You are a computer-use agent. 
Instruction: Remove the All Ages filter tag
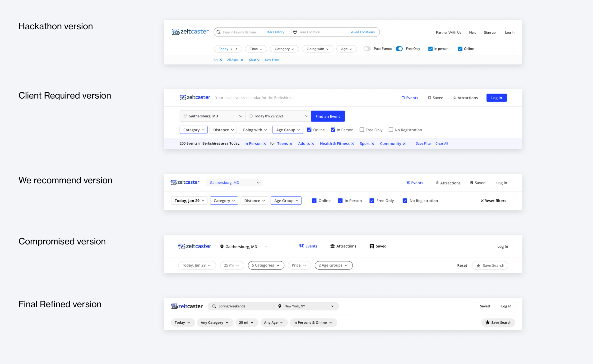click(x=242, y=60)
